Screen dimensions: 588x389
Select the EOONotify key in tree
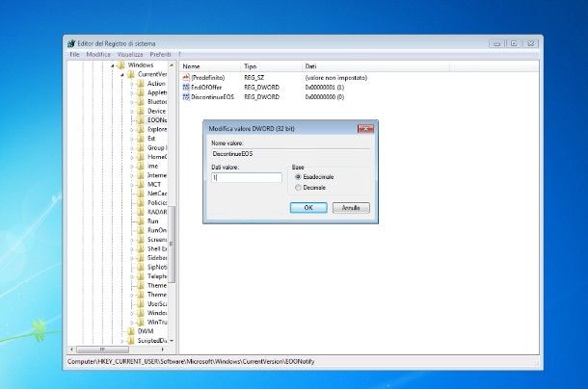(x=157, y=120)
